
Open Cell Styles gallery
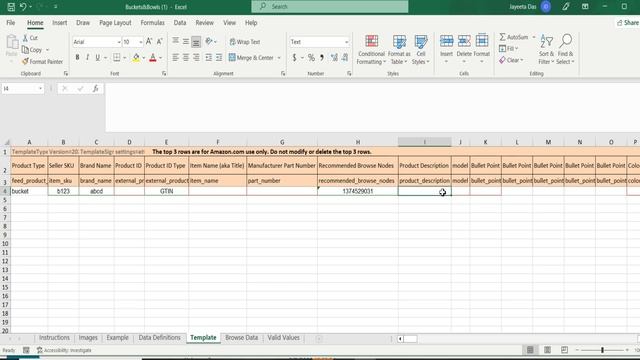[420, 49]
